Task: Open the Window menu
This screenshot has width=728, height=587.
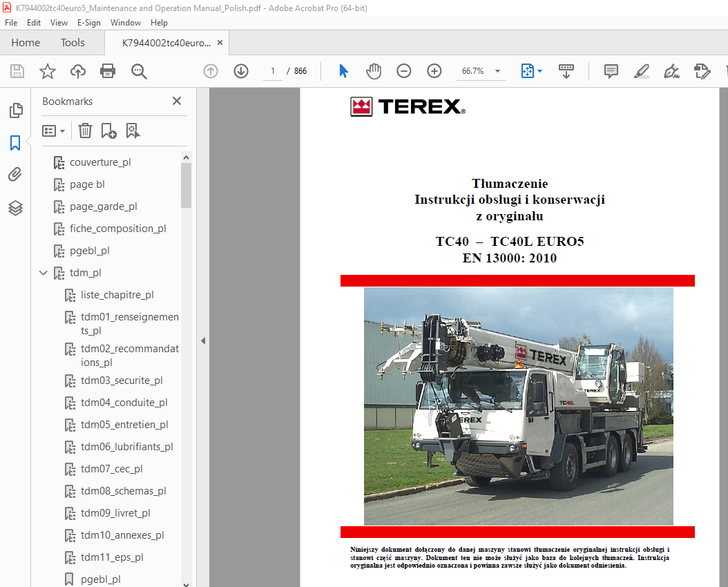Action: (x=126, y=23)
